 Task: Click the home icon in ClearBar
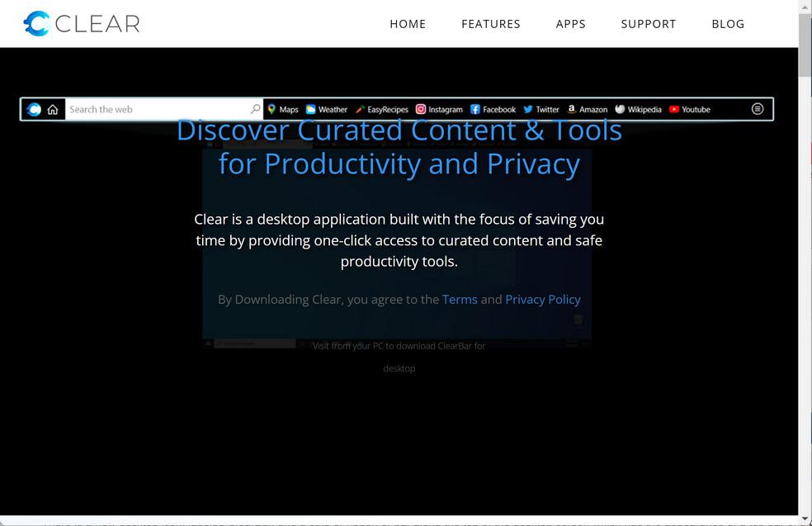point(53,109)
